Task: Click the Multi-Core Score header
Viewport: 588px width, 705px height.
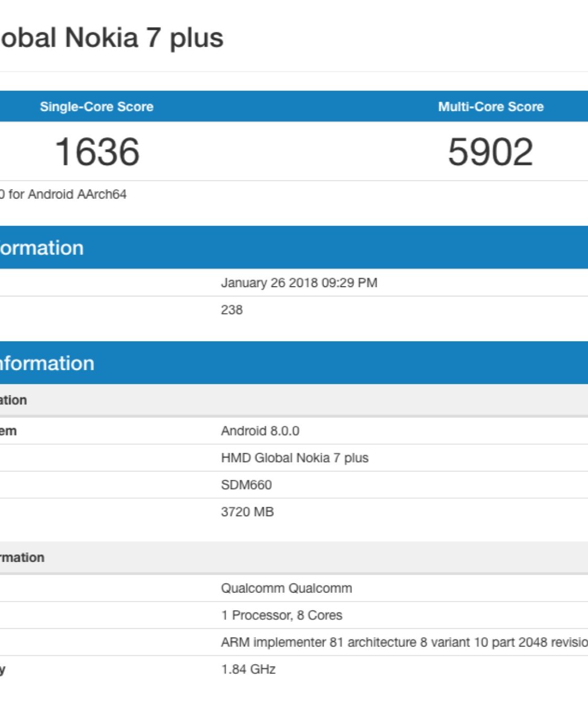Action: [491, 106]
